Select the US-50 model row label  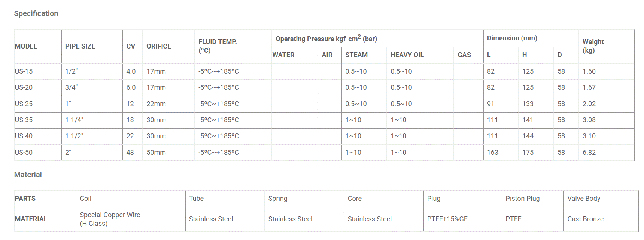coord(24,153)
